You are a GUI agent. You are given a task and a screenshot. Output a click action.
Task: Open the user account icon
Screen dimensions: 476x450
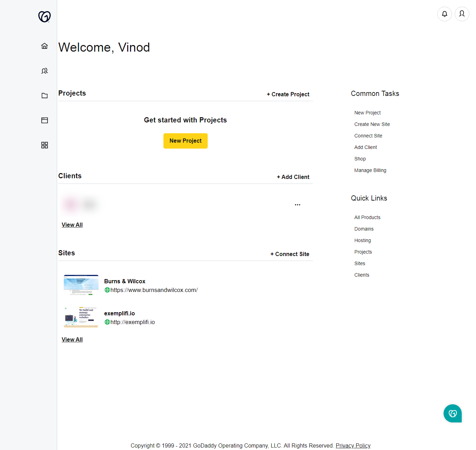[x=462, y=14]
